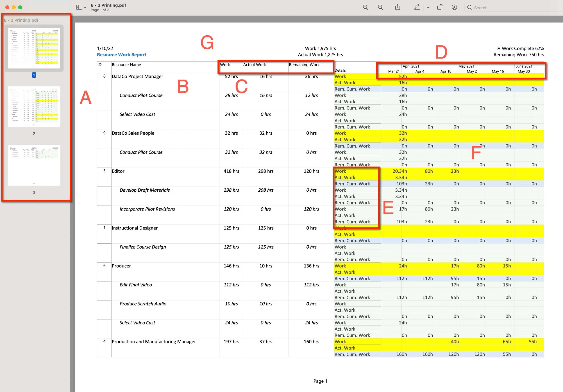563x392 pixels.
Task: Click the 'Details' column header
Action: (340, 70)
